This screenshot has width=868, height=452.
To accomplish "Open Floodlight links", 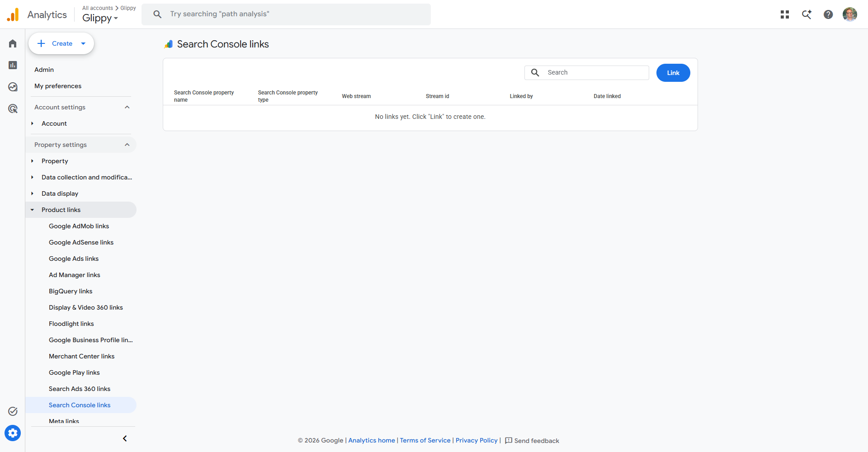I will [71, 324].
